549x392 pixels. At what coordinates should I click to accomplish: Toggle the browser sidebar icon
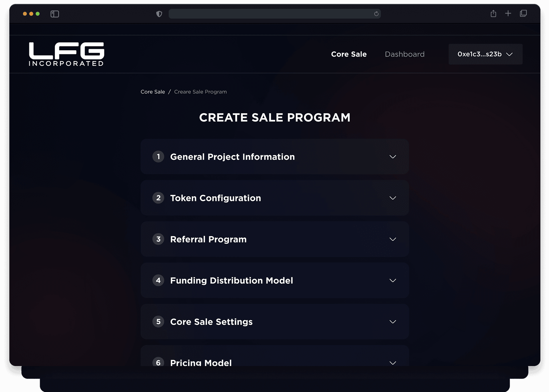pyautogui.click(x=55, y=14)
